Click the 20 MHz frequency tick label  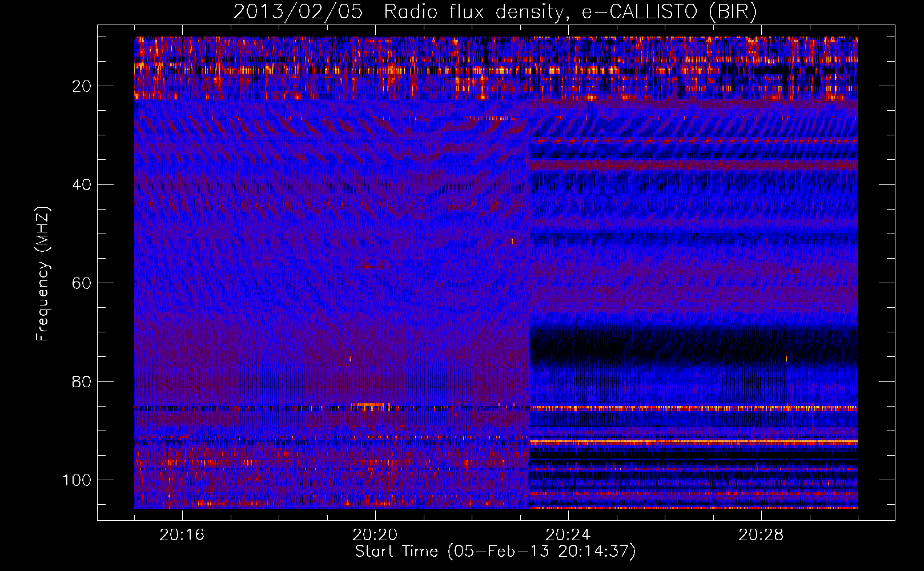[x=82, y=86]
